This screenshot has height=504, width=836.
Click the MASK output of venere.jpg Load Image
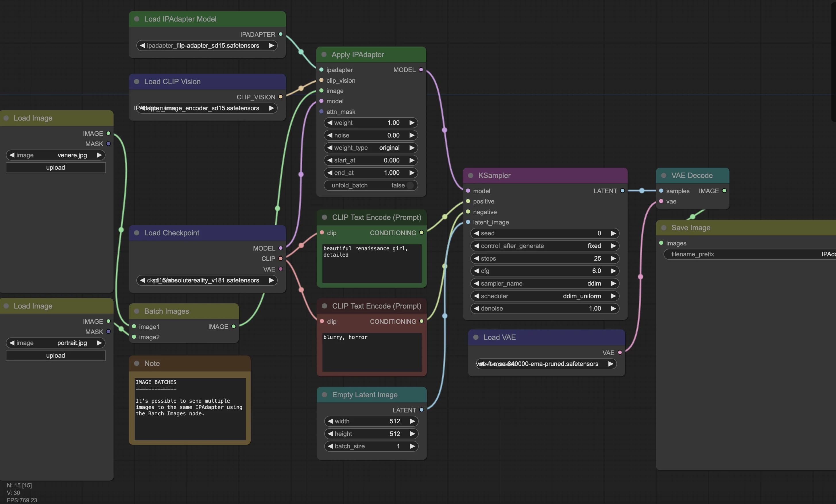pyautogui.click(x=108, y=144)
